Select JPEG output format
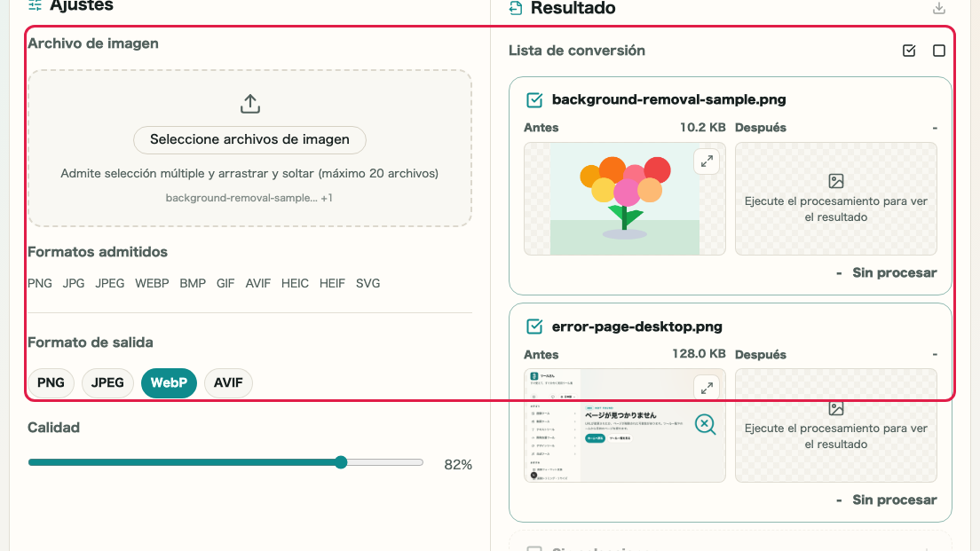Screen dimensions: 980x551 pyautogui.click(x=107, y=383)
